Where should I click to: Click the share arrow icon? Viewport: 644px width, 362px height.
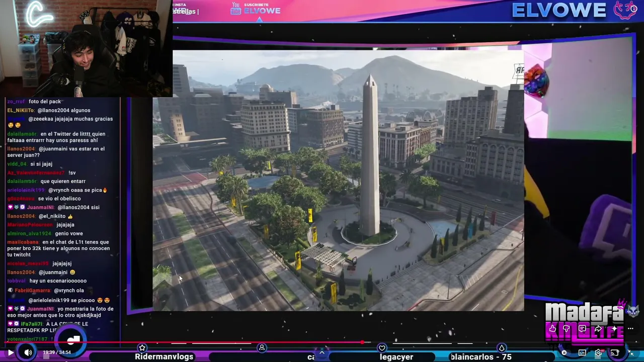(x=598, y=329)
